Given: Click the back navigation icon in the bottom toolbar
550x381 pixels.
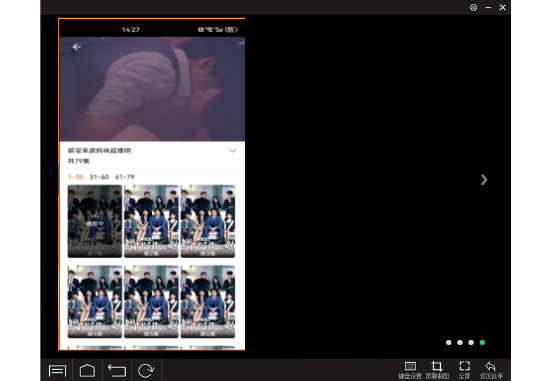Looking at the screenshot, I should click(117, 370).
